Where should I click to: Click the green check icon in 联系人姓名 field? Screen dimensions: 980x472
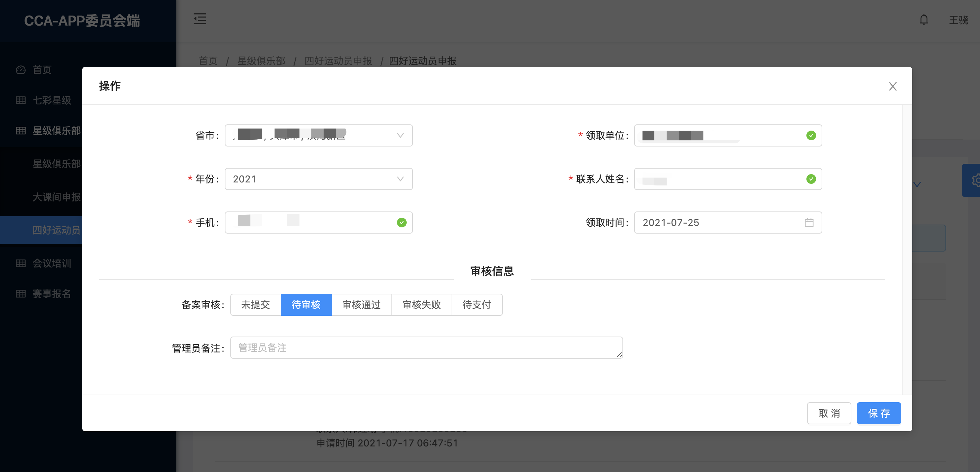click(x=811, y=179)
